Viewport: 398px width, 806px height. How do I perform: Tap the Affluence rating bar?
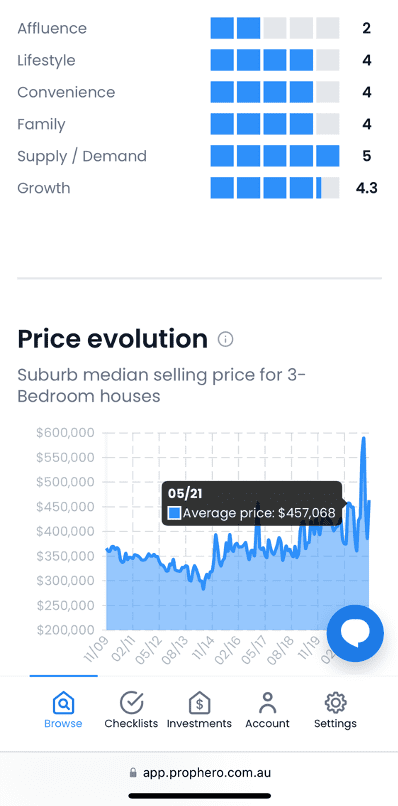coord(275,28)
